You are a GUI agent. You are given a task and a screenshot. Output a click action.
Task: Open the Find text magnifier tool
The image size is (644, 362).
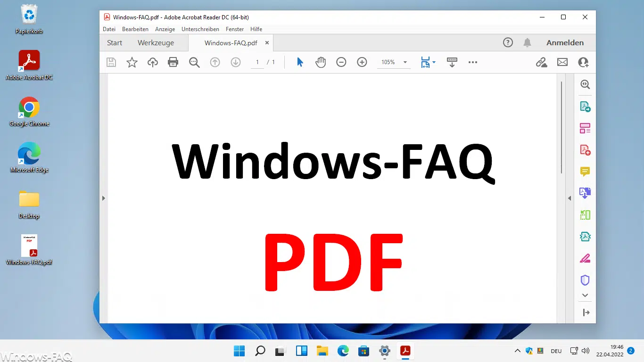click(x=194, y=62)
